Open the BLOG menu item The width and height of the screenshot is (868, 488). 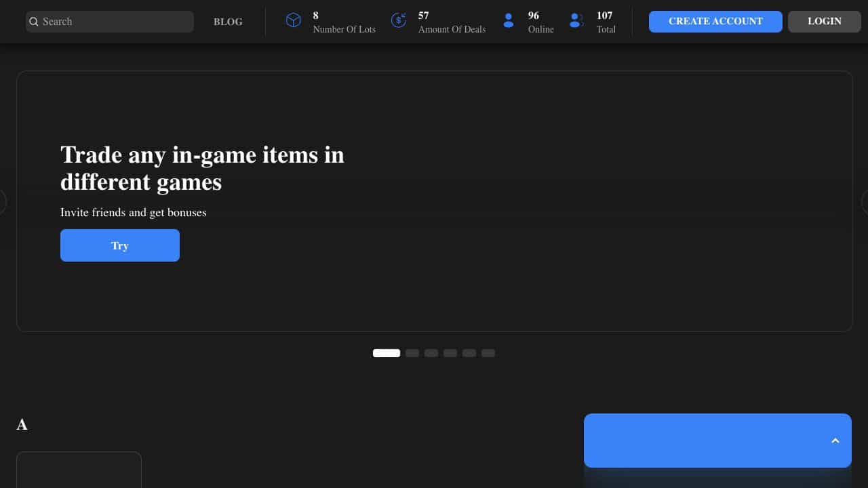tap(228, 22)
